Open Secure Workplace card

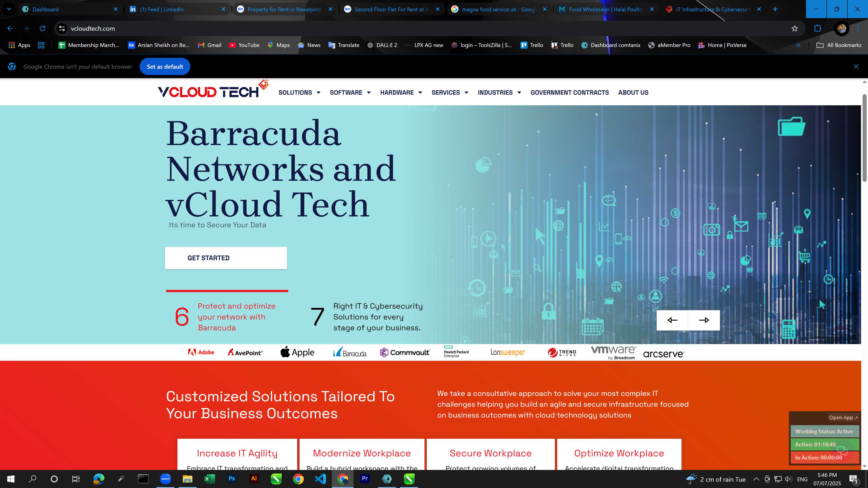coord(491,454)
